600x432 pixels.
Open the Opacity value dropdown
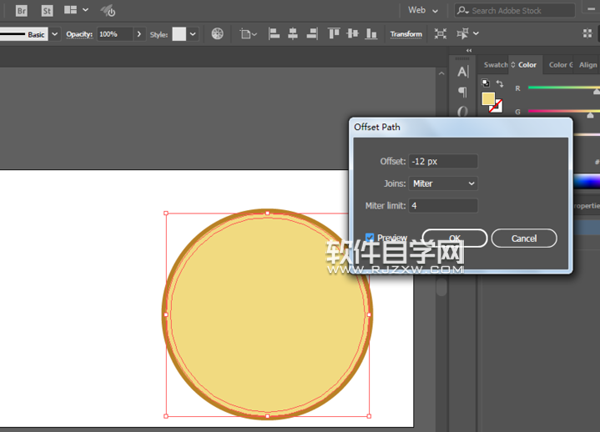click(138, 34)
